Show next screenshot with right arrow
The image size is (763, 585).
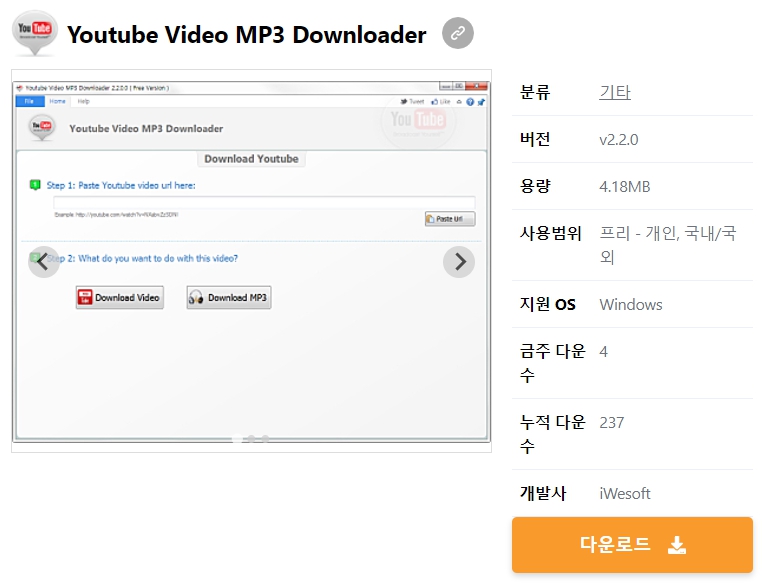[x=459, y=262]
